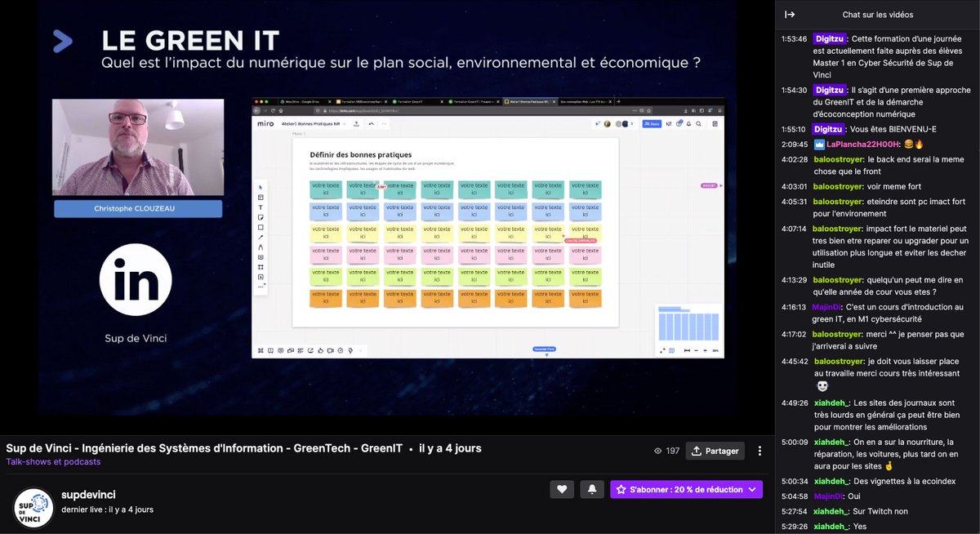The width and height of the screenshot is (980, 534).
Task: Jump to chat timestamp 4:13:29
Action: pos(794,279)
